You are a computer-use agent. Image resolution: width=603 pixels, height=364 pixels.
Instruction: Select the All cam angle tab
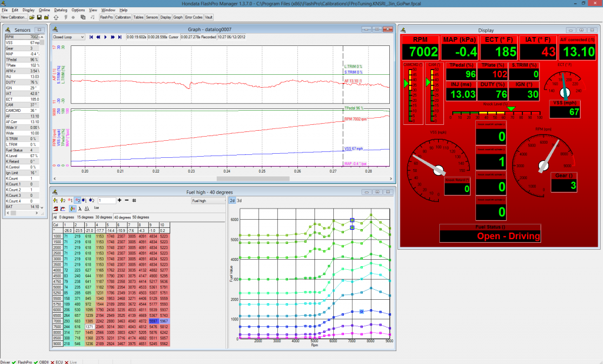pos(55,217)
